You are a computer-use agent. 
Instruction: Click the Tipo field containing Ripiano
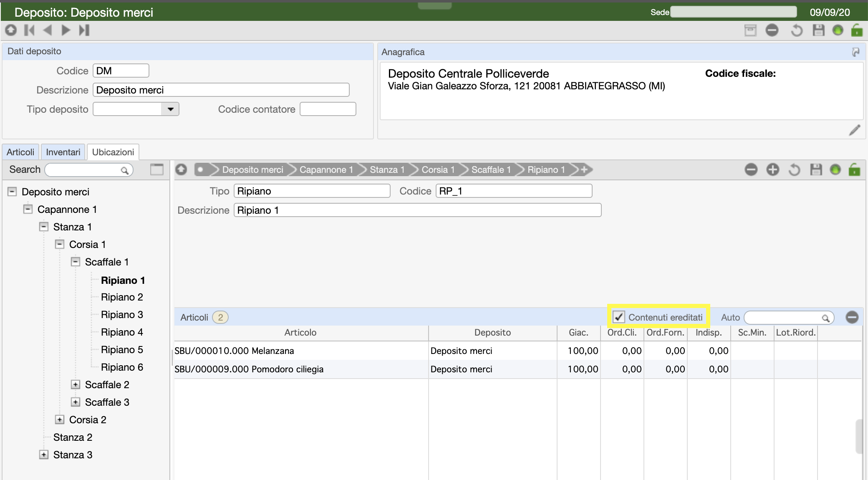312,191
